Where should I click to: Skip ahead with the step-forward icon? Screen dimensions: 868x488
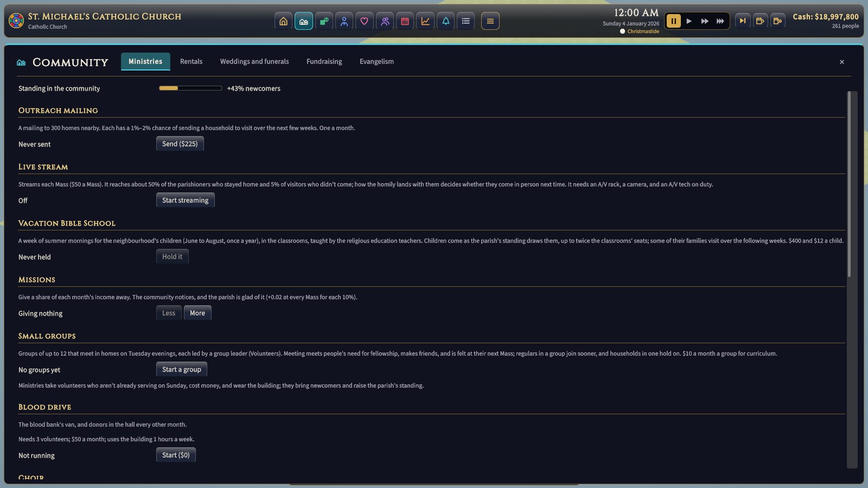[x=743, y=21]
